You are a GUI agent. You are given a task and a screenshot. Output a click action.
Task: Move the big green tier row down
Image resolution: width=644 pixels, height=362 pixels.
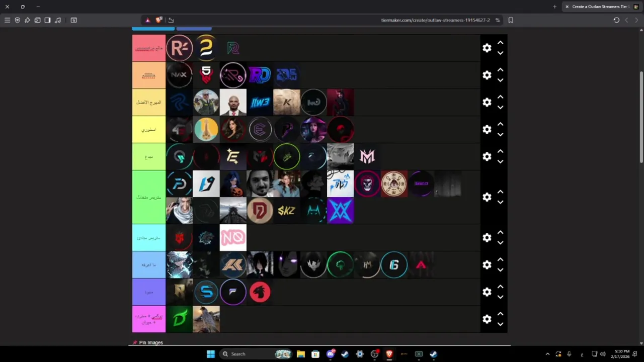point(500,202)
